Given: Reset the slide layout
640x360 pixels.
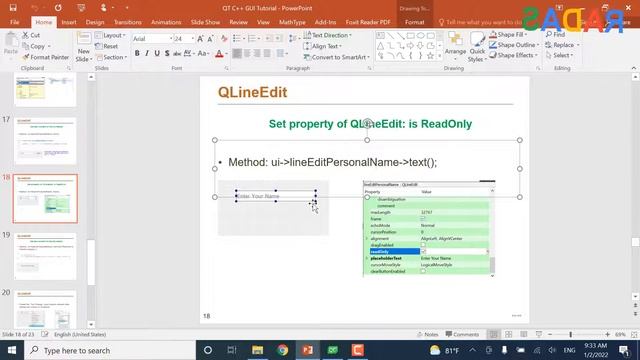Looking at the screenshot, I should (107, 46).
